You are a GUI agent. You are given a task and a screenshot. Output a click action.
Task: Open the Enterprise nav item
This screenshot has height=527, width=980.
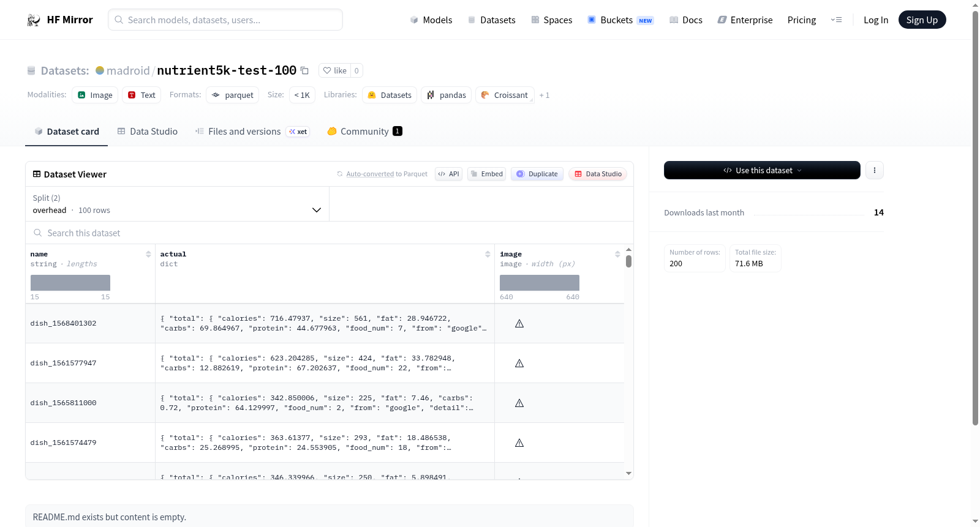[745, 20]
